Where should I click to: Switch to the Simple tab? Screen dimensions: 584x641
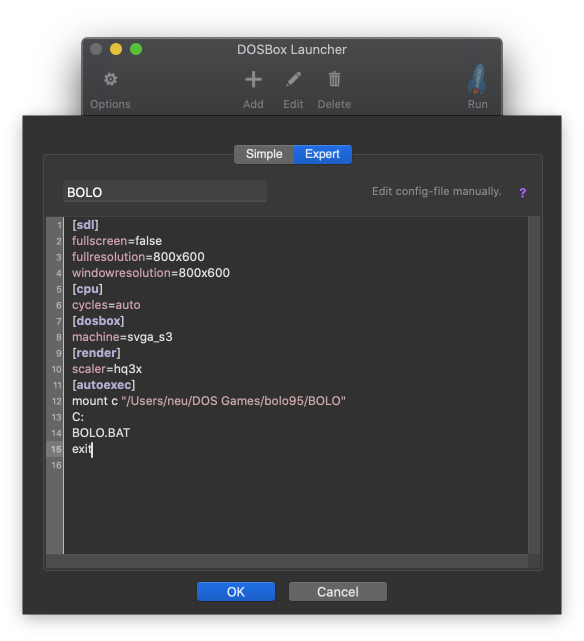[x=264, y=154]
